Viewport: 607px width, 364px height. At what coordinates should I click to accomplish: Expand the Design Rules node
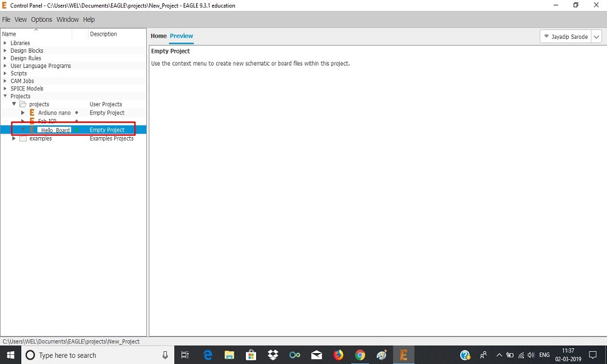coord(5,58)
